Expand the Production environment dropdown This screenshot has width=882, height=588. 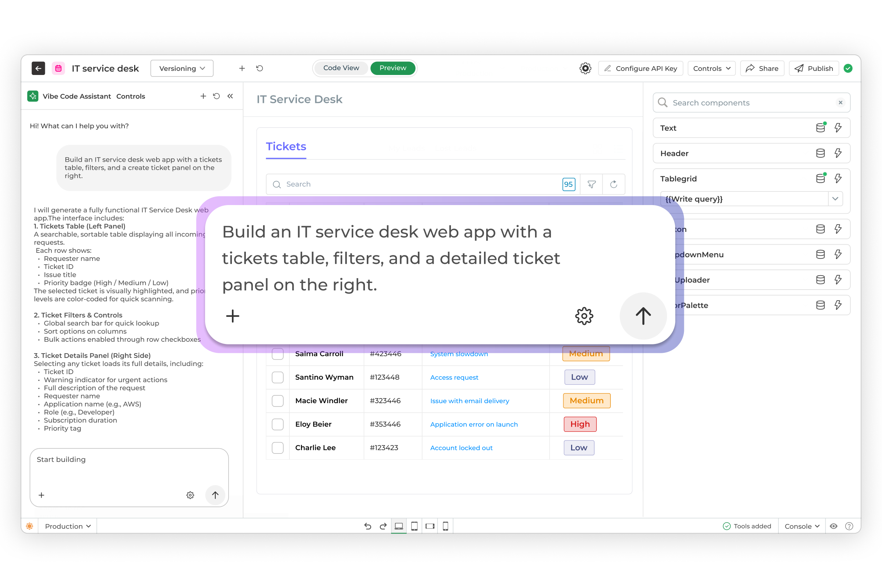68,526
